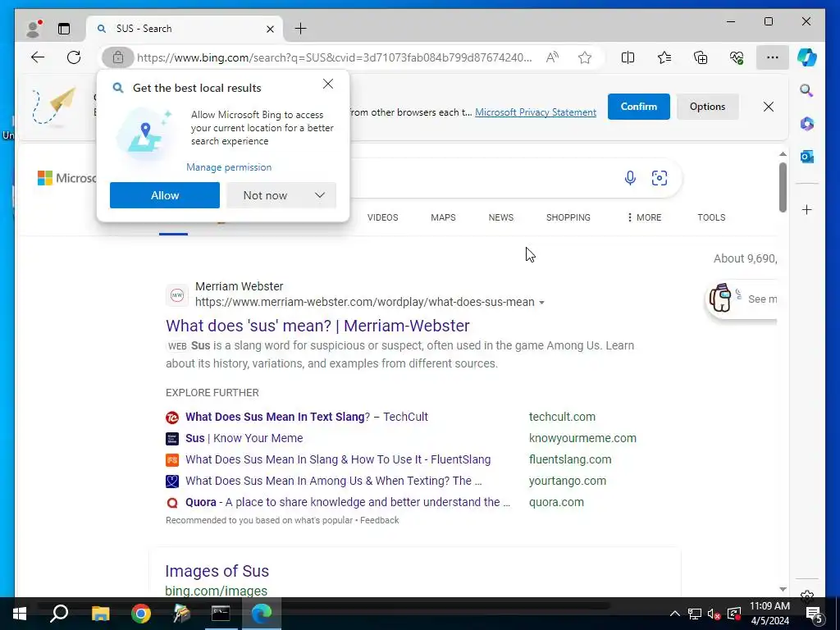Expand the Not now dropdown arrow
This screenshot has height=630, width=840.
coord(320,195)
